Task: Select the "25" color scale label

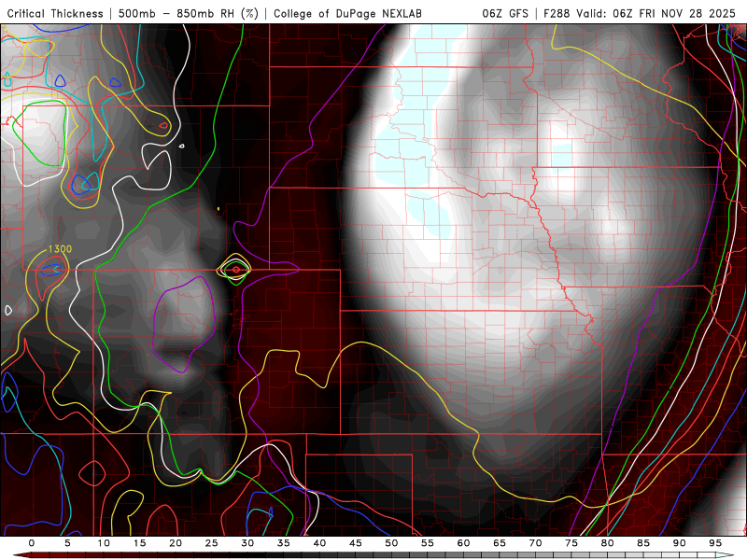Action: click(x=212, y=543)
